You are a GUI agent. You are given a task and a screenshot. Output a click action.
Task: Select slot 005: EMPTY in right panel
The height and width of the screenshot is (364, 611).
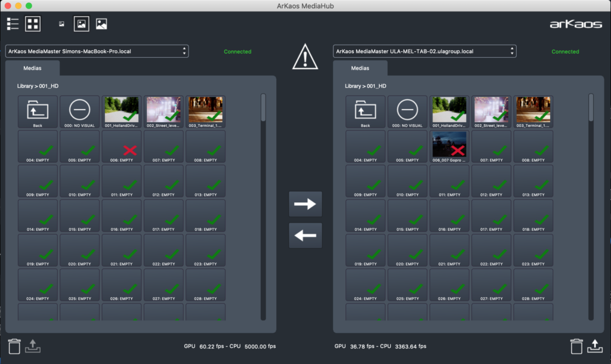coord(407,147)
